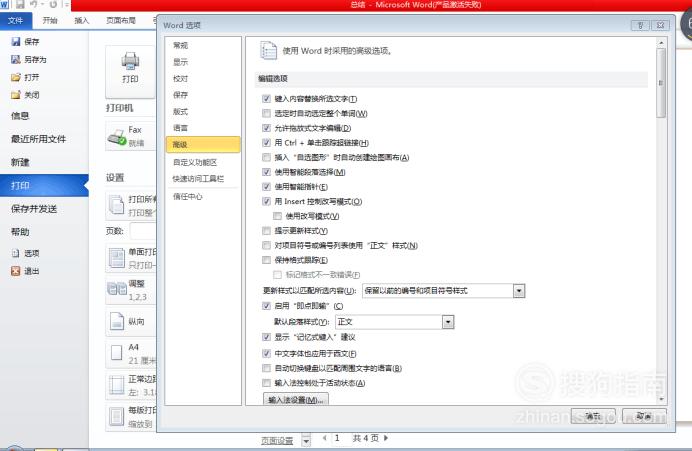The image size is (692, 451).
Task: Toggle 用 Insert 控制改写模式(O)
Action: (x=266, y=201)
